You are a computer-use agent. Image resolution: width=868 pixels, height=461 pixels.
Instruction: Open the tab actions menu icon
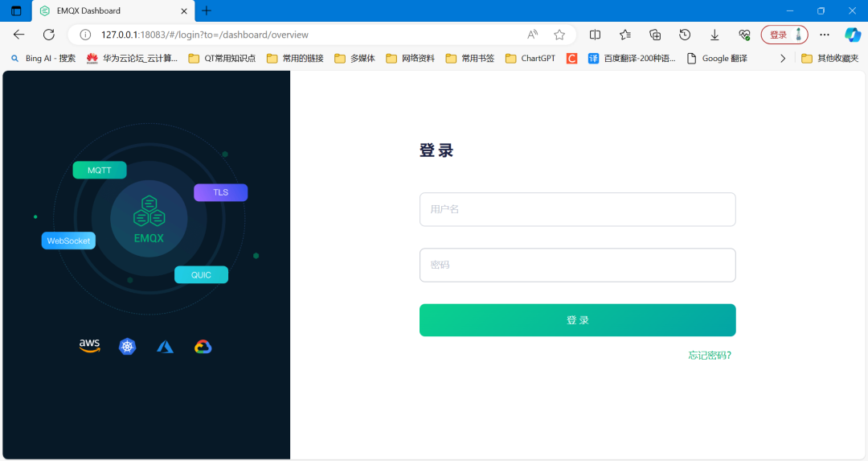[16, 10]
